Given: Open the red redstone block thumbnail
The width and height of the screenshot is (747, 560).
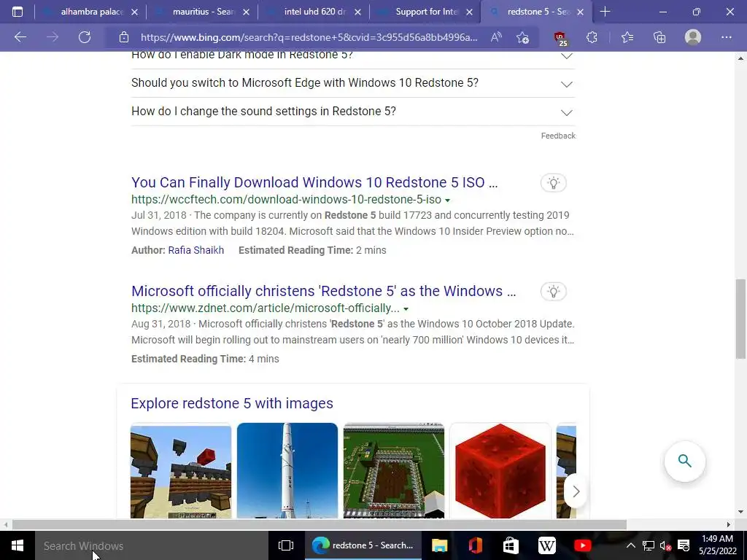Looking at the screenshot, I should (x=500, y=470).
